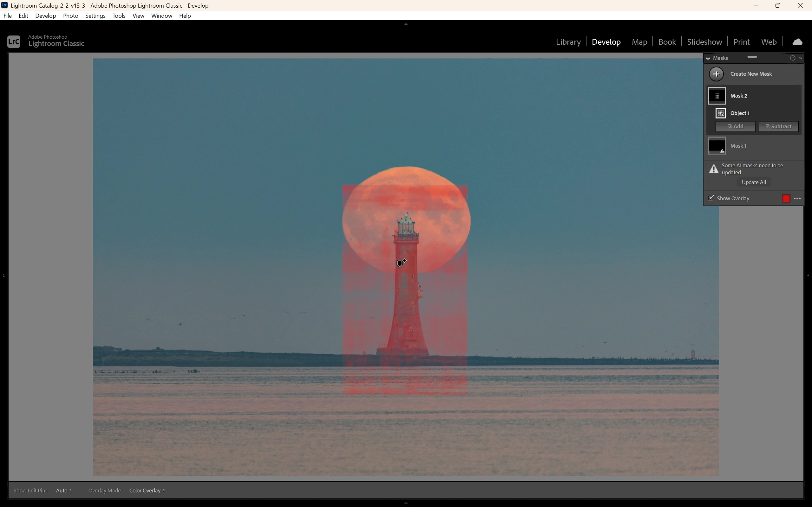Click the cloud sync status icon

click(797, 42)
